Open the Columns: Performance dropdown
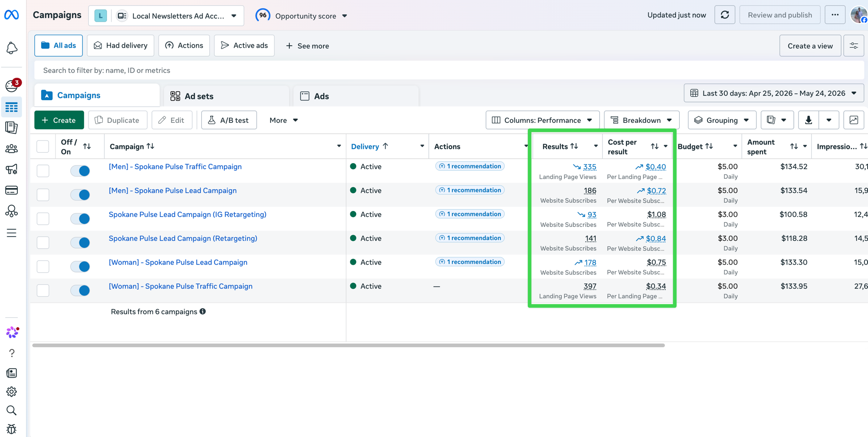 tap(542, 120)
